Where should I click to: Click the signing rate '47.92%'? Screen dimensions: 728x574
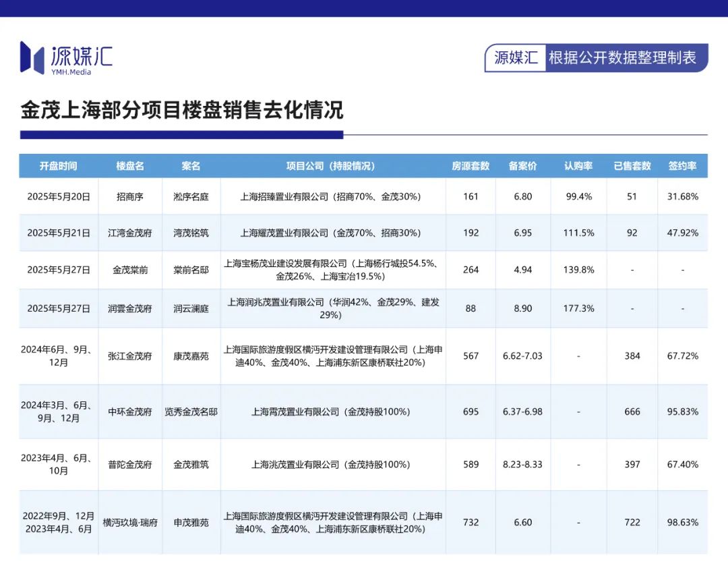682,233
